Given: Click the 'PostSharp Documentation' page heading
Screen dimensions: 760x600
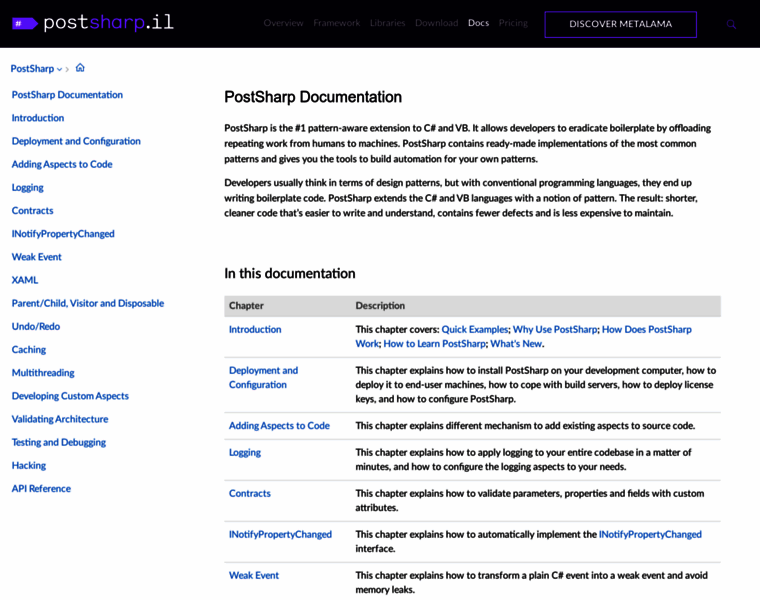Looking at the screenshot, I should point(313,97).
